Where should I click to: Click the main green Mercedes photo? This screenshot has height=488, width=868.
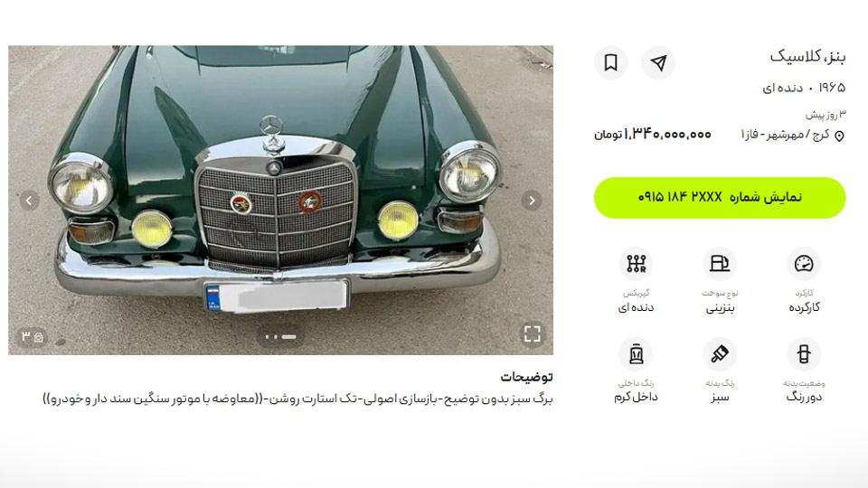280,201
